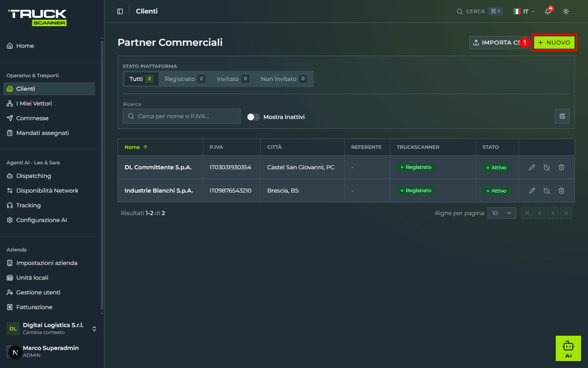Select the Registrato filter tab
588x368 pixels.
coord(185,79)
